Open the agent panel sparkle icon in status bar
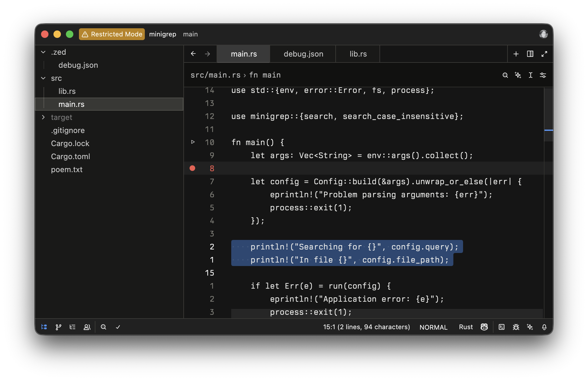Viewport: 588px width, 381px height. (530, 327)
